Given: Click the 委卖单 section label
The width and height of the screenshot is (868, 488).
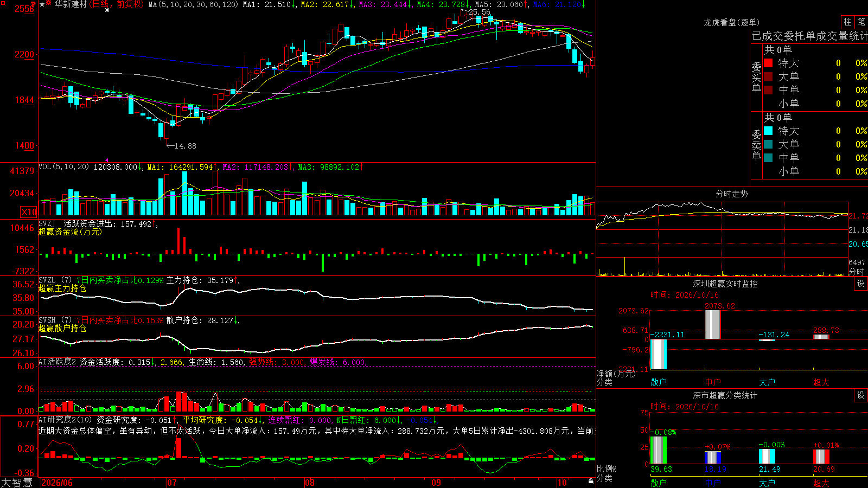Looking at the screenshot, I should pyautogui.click(x=756, y=145).
